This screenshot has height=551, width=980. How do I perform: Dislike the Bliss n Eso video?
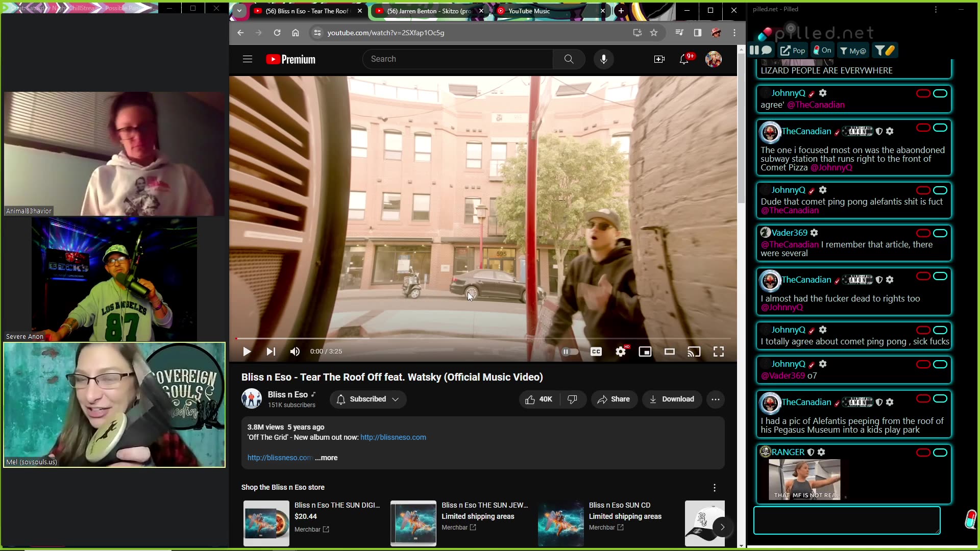(572, 399)
